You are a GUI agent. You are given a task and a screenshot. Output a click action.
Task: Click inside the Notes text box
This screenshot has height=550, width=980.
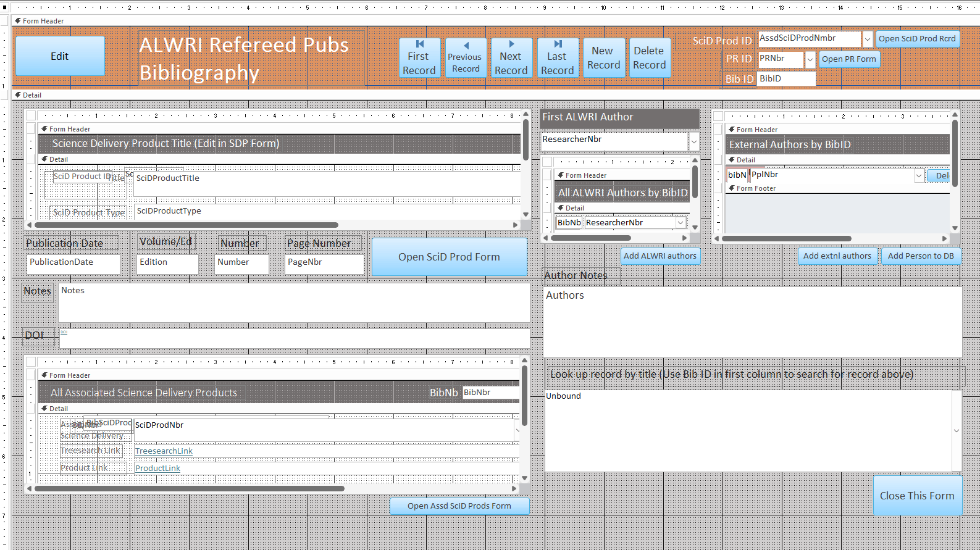pyautogui.click(x=294, y=302)
